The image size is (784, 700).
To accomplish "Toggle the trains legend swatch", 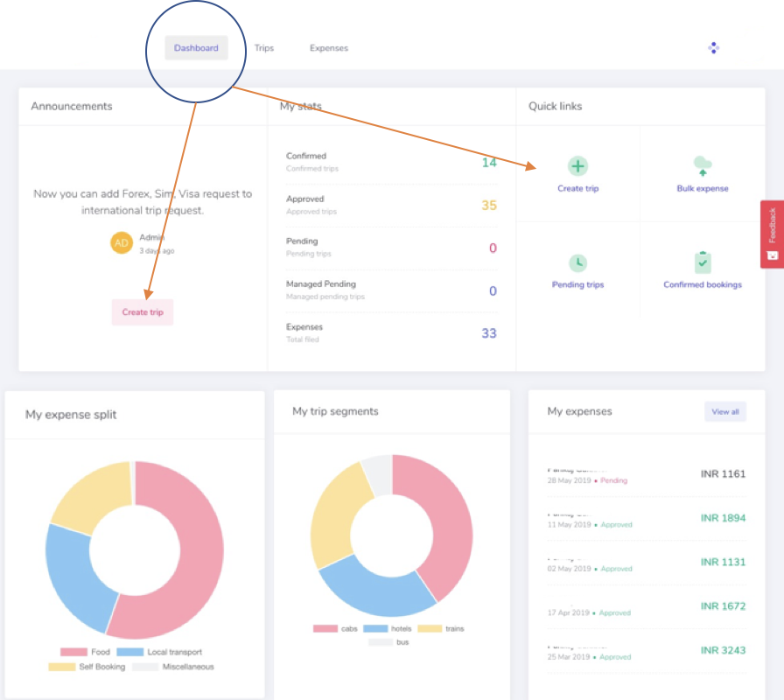I will (430, 628).
